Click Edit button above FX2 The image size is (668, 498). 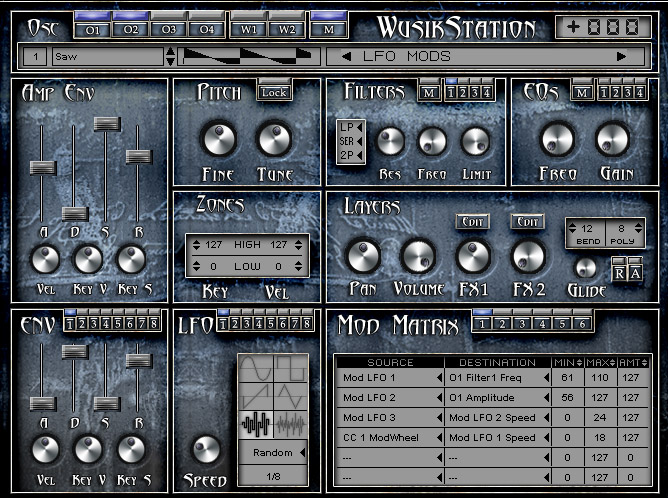tap(527, 222)
